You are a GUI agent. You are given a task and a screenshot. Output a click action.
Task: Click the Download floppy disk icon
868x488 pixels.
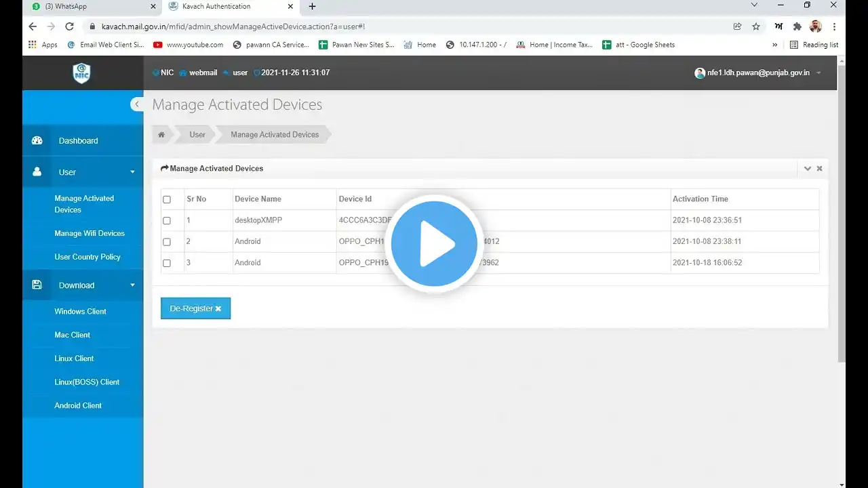click(x=37, y=285)
